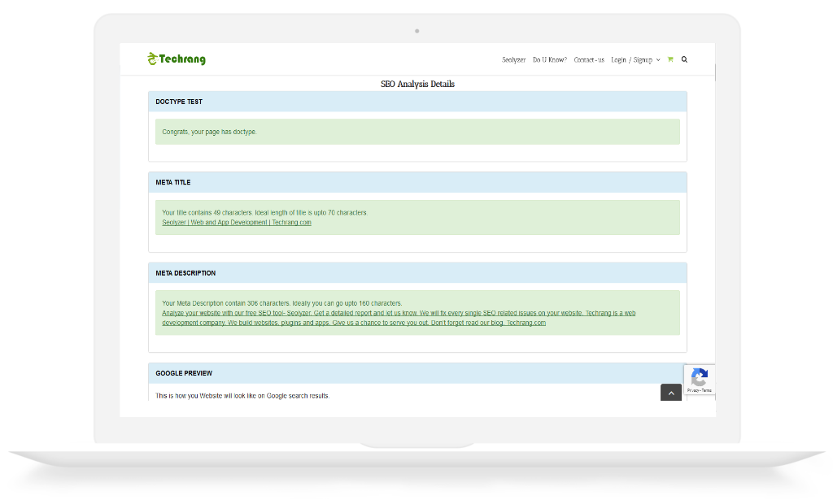Select the META TITLE panel header
This screenshot has height=504, width=833.
coord(417,182)
